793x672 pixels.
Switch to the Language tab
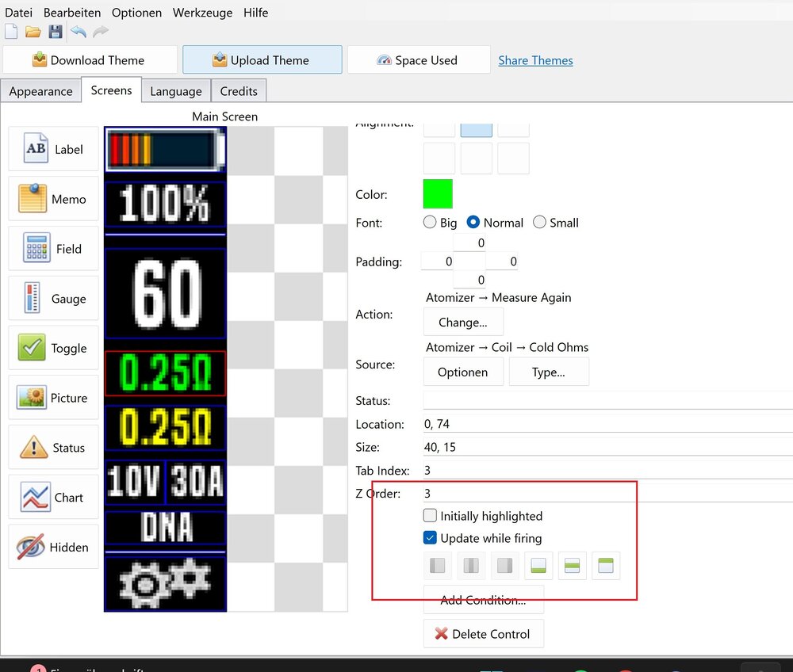pos(175,91)
